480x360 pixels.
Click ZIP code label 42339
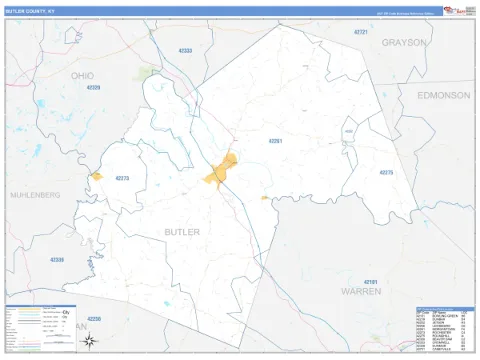coord(57,260)
